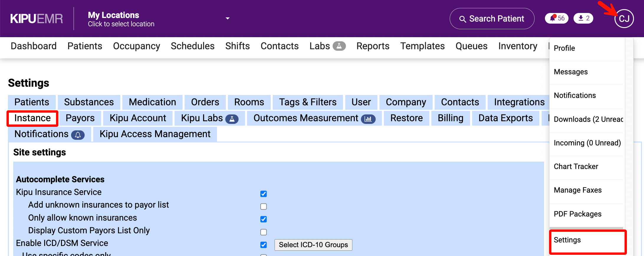Open the Instance settings tab
This screenshot has width=644, height=256.
point(32,118)
